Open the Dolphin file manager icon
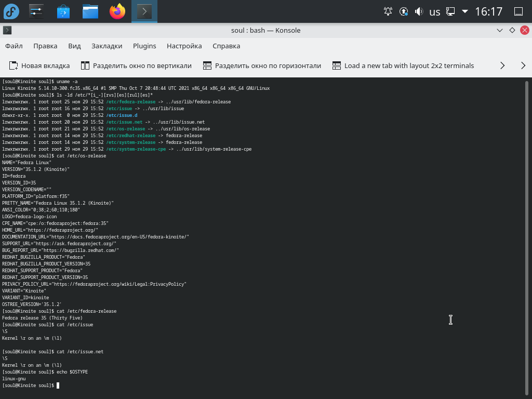The image size is (532, 399). 90,11
